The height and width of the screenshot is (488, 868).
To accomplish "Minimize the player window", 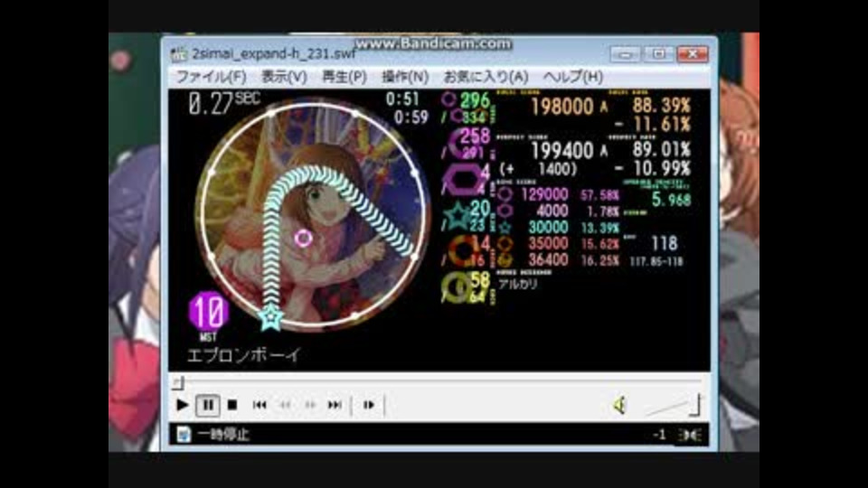I will pyautogui.click(x=626, y=53).
